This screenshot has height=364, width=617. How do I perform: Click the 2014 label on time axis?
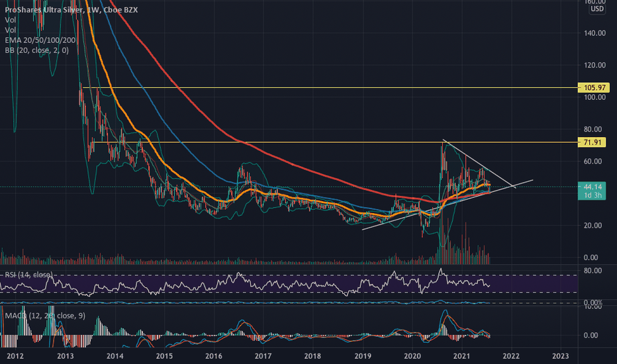point(115,356)
